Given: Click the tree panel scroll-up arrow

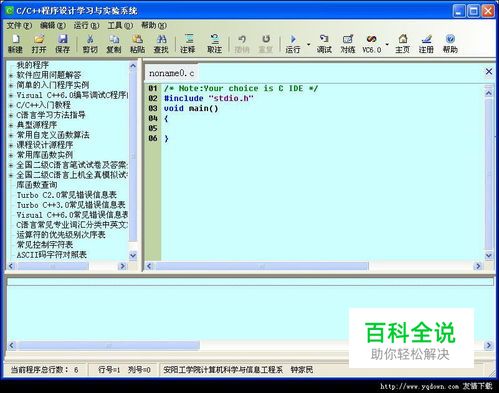Looking at the screenshot, I should (133, 66).
